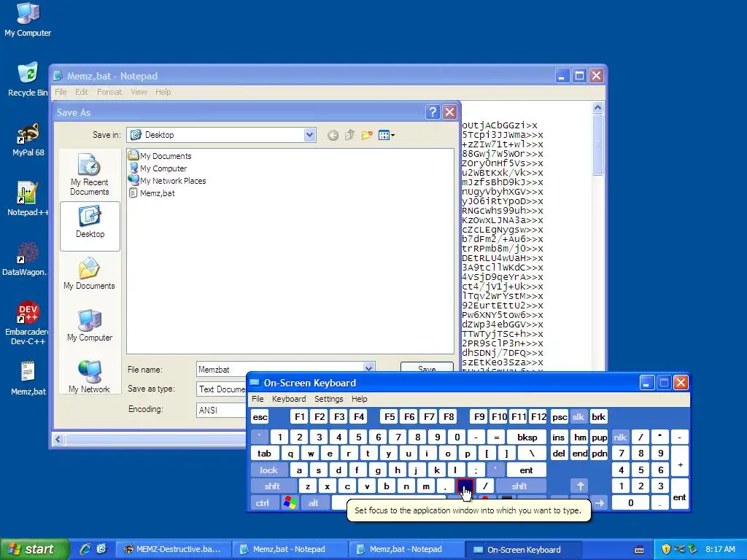Click Up One Level folder icon
747x560 pixels.
click(349, 135)
